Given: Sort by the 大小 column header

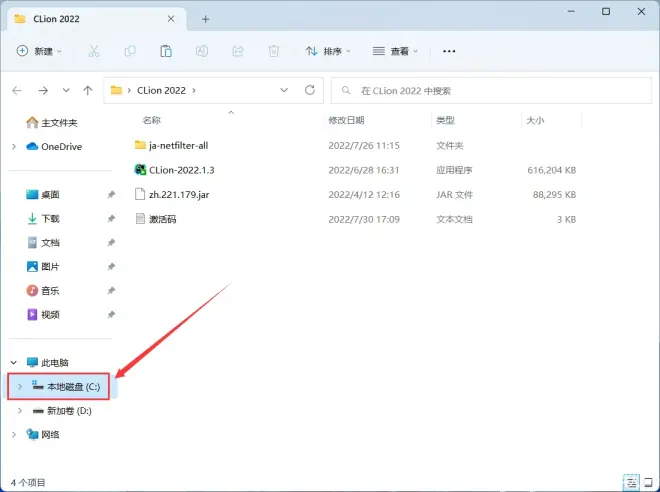Looking at the screenshot, I should (x=535, y=120).
